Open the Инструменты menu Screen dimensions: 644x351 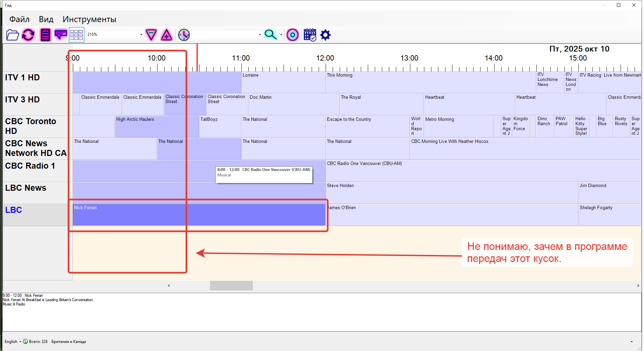[89, 19]
